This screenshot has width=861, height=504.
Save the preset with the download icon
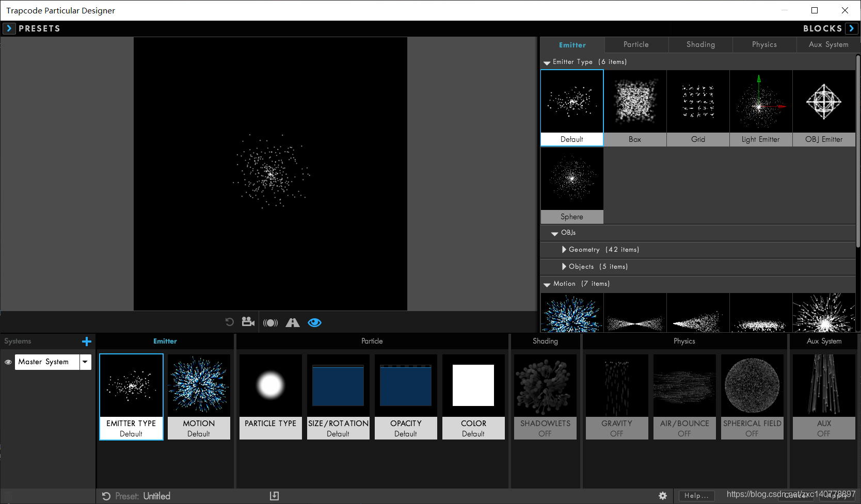coord(274,496)
